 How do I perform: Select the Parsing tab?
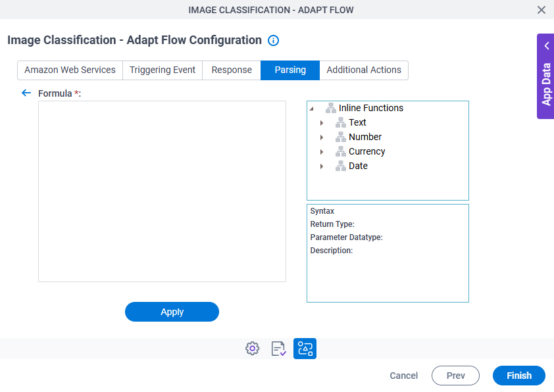pyautogui.click(x=290, y=70)
